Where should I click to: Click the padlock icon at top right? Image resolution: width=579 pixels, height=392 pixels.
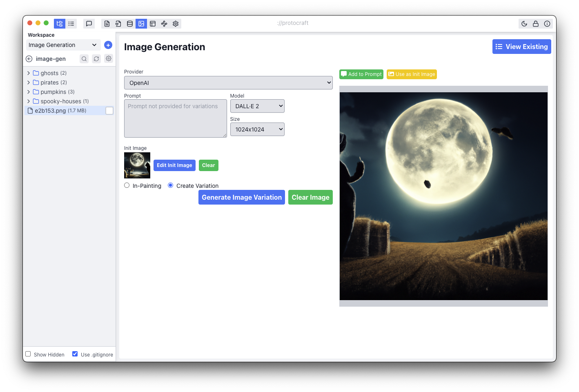tap(536, 24)
